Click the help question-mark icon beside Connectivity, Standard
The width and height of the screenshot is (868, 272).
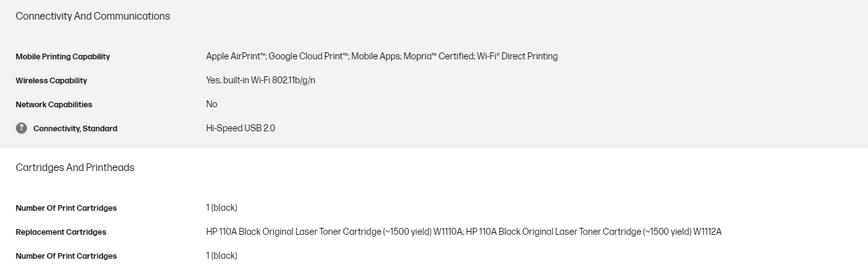click(21, 128)
